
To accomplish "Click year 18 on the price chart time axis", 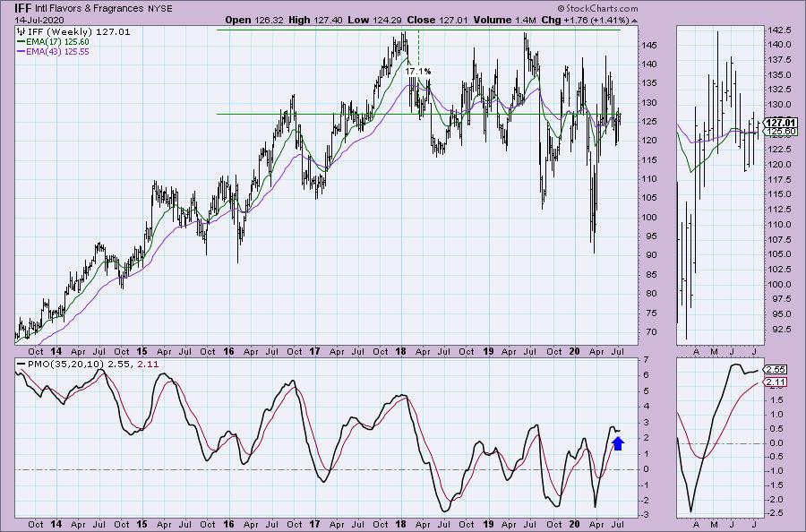I will 401,352.
